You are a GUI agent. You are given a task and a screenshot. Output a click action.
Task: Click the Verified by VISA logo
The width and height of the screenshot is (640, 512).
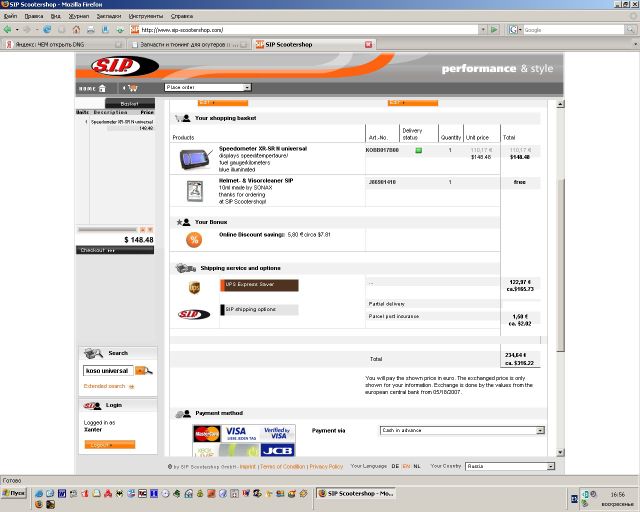[278, 433]
